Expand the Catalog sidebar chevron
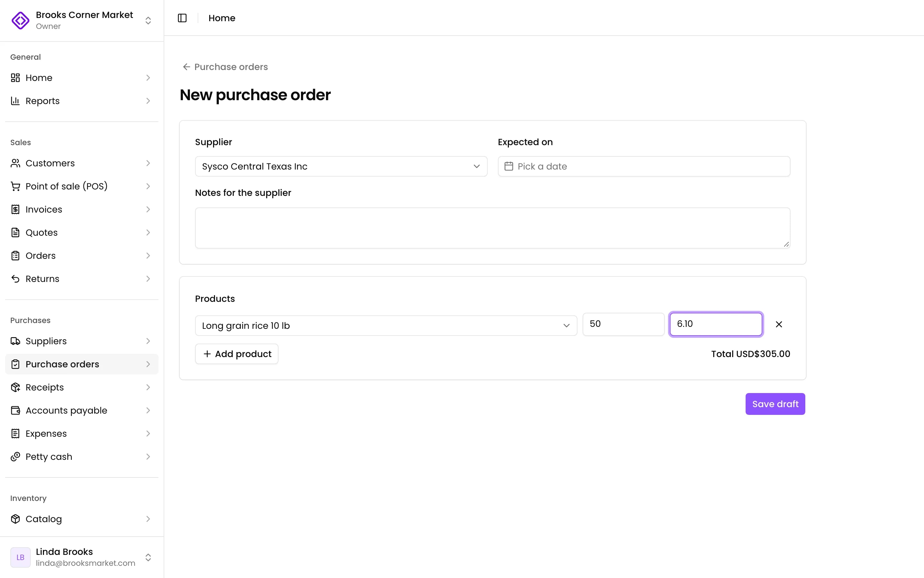 148,519
